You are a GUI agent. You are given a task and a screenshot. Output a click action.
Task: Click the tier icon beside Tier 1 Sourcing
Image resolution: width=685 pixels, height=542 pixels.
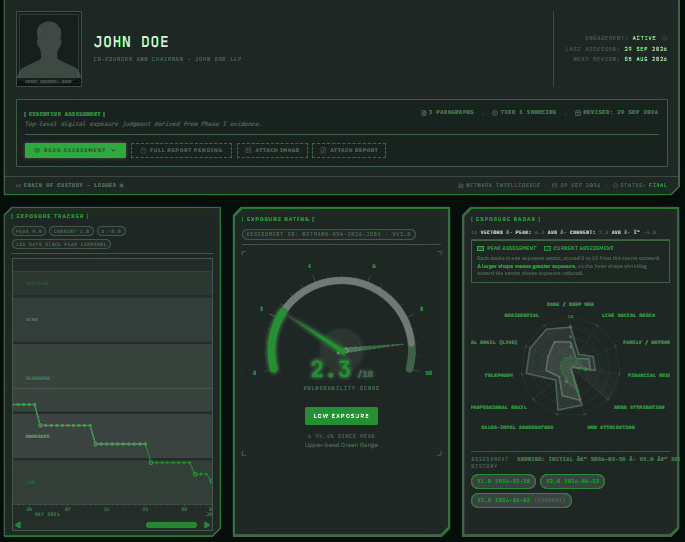point(495,113)
